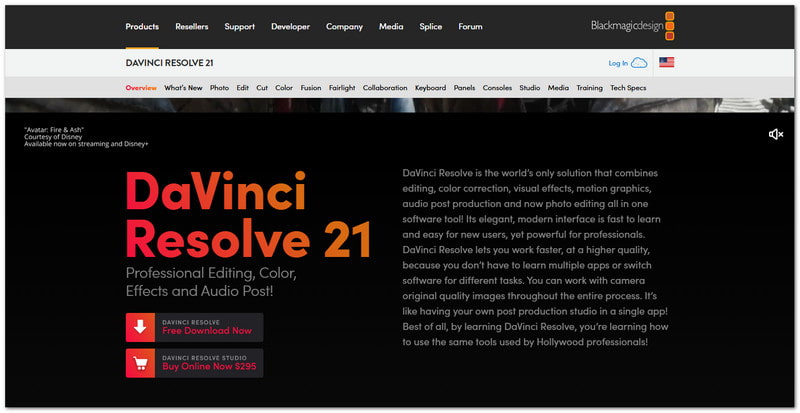800x413 pixels.
Task: Go to the Support page
Action: (x=240, y=27)
